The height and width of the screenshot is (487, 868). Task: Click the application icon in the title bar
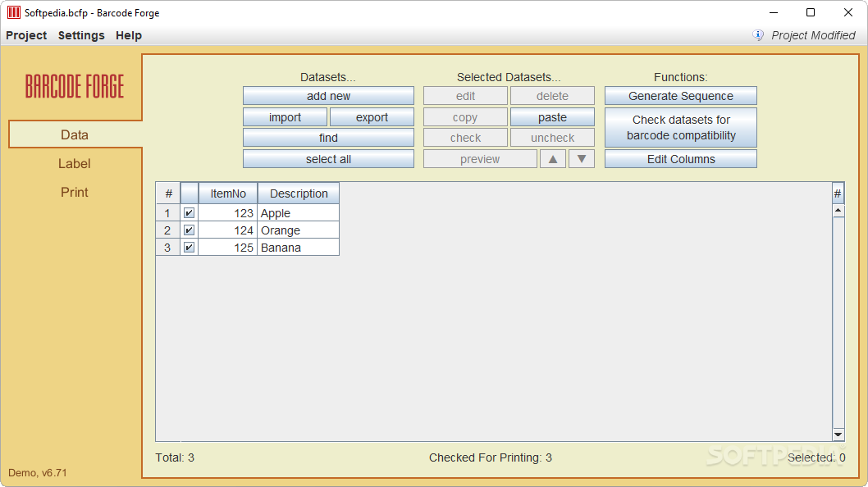14,12
